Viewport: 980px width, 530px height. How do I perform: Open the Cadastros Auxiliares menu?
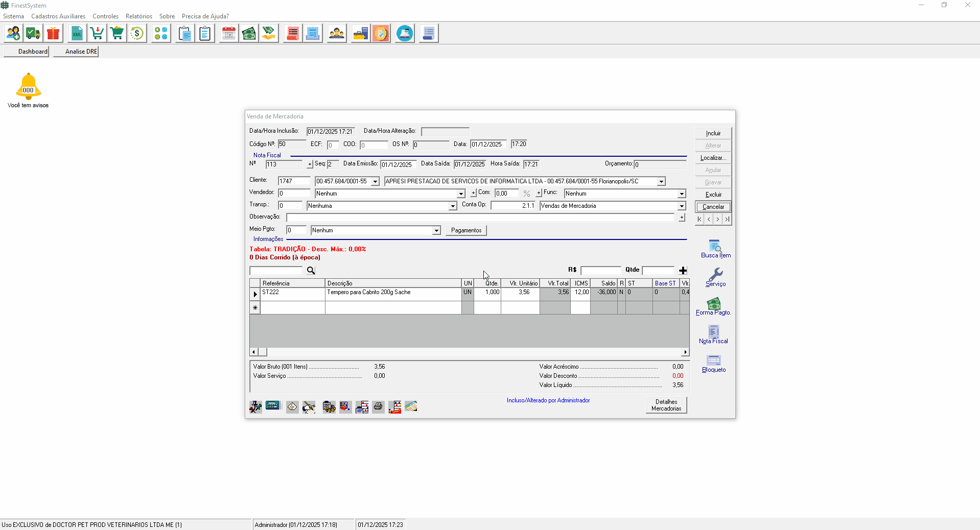coord(58,16)
